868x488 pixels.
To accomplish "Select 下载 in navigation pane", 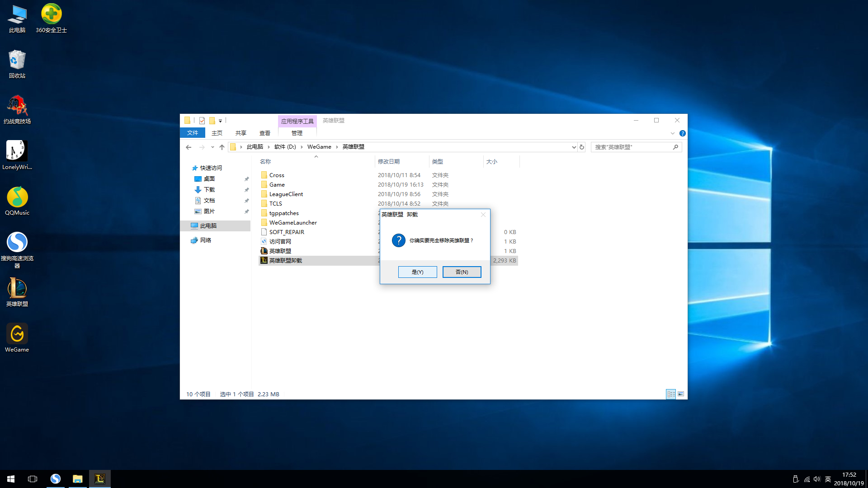I will tap(209, 190).
